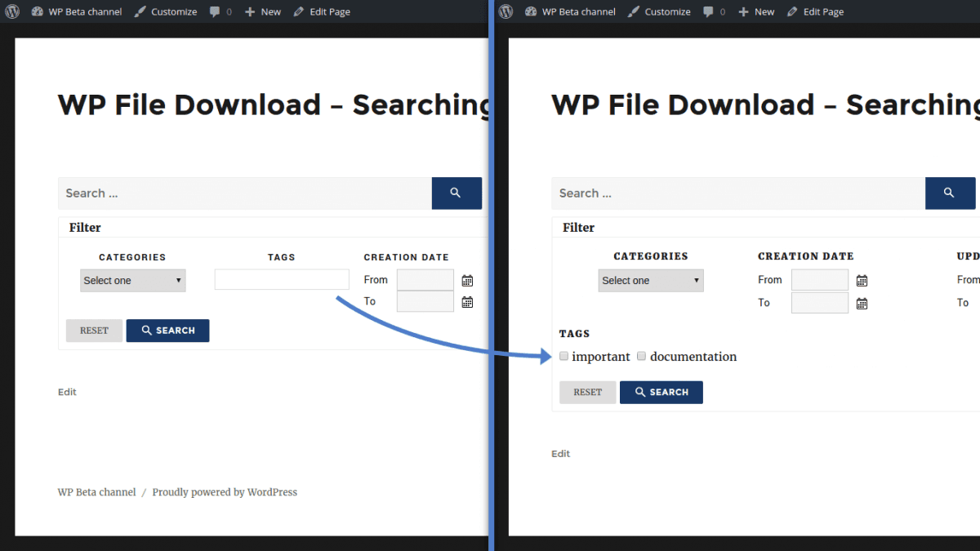Open calendar picker for From date, right panel
Image resolution: width=980 pixels, height=551 pixels.
(x=862, y=281)
